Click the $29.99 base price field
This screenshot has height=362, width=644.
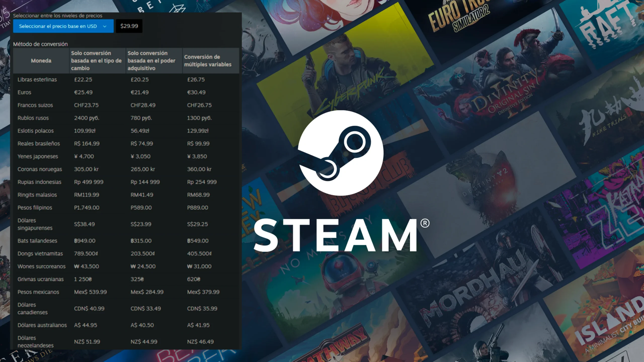[x=129, y=26]
